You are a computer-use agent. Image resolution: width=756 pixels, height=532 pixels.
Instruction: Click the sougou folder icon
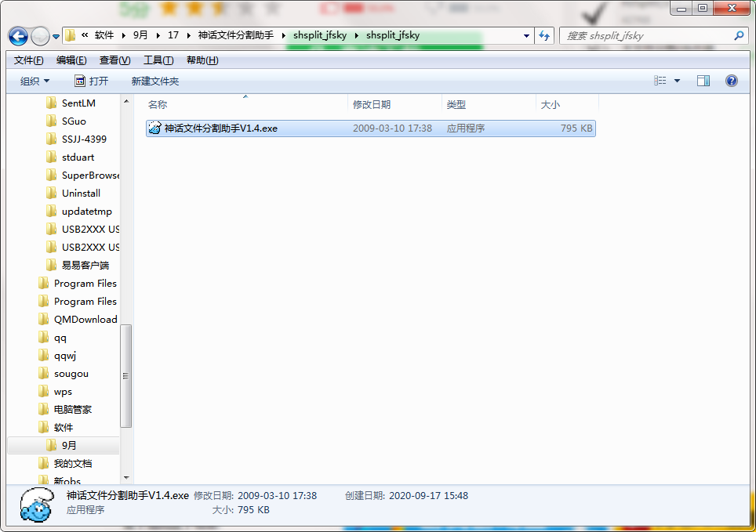[x=43, y=374]
